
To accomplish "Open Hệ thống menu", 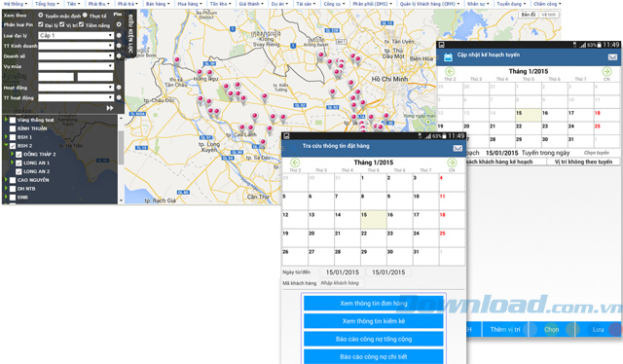I will pyautogui.click(x=16, y=4).
